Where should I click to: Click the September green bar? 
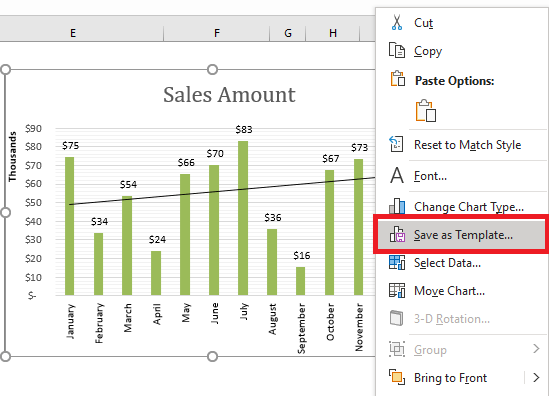(x=300, y=281)
